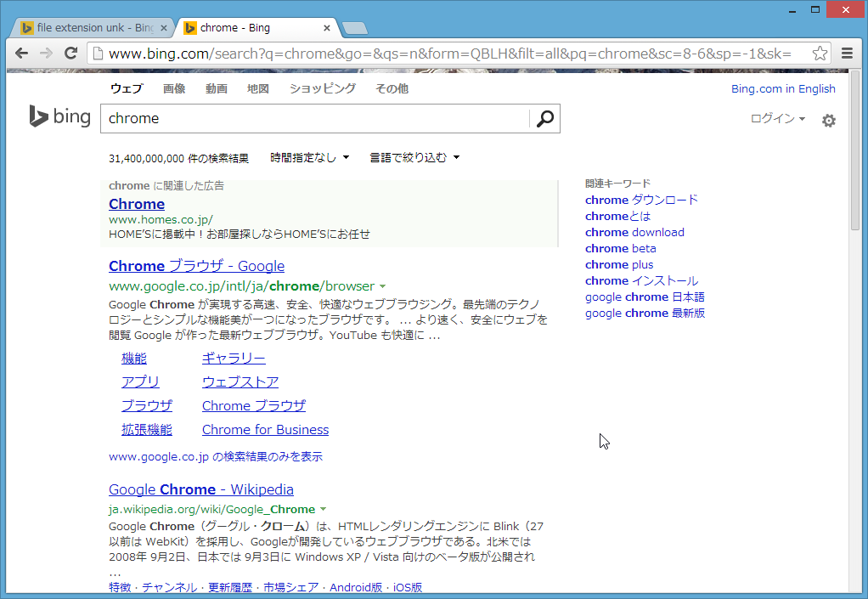
Task: Open 'Google Chrome - Wikipedia' result
Action: (201, 489)
